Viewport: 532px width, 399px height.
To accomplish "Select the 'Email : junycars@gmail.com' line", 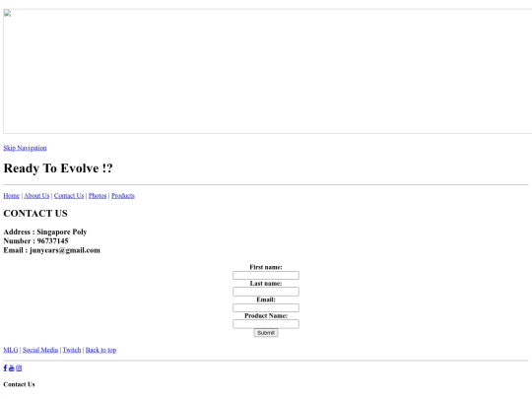I will [52, 250].
